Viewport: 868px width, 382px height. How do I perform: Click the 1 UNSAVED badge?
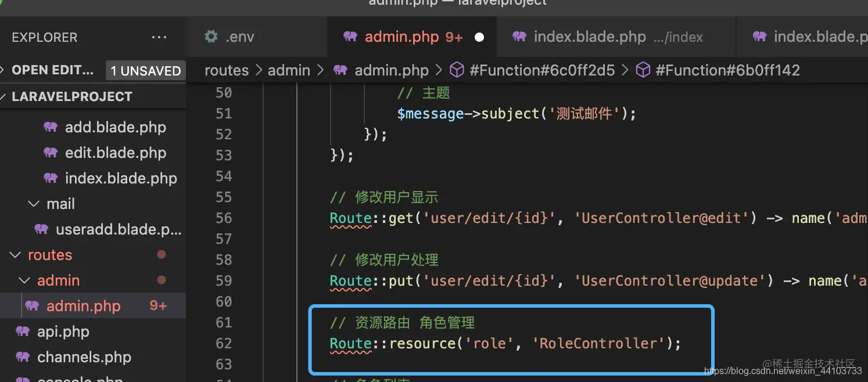click(145, 71)
